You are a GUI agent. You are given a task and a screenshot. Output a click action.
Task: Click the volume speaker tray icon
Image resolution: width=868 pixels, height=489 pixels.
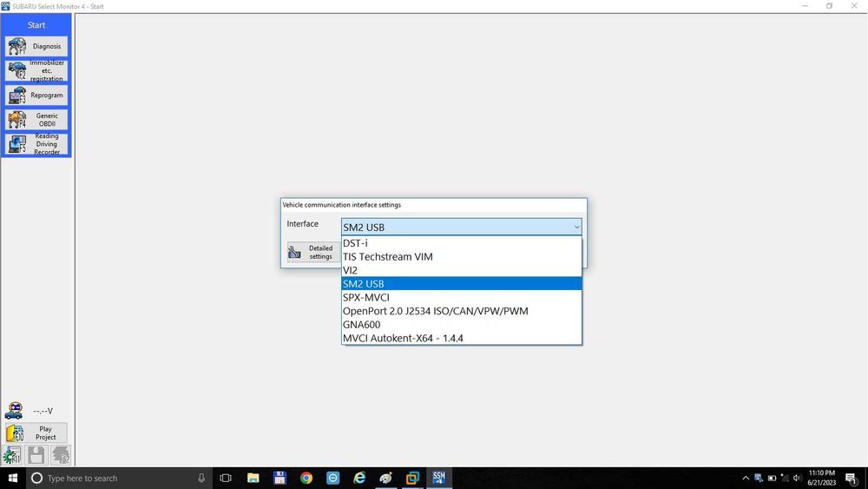pyautogui.click(x=797, y=478)
